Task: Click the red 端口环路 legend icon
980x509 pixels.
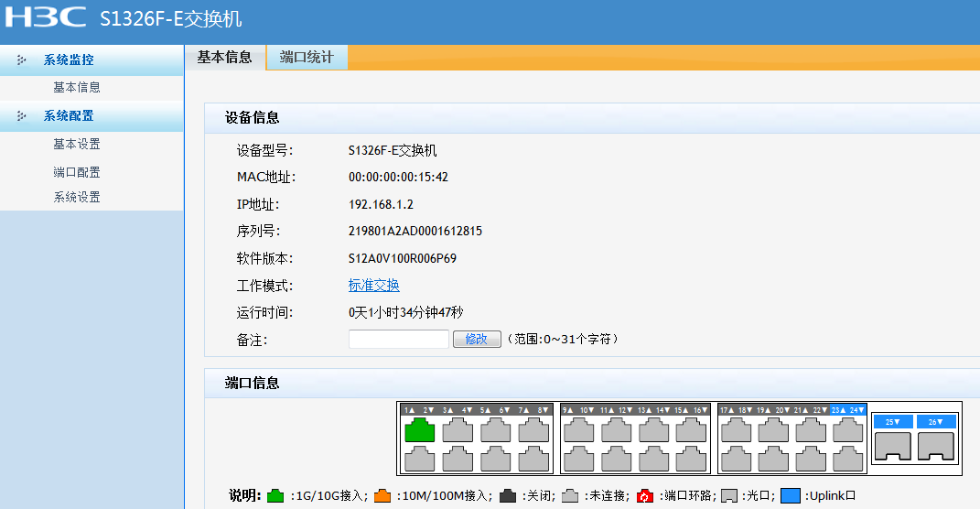Action: pos(645,496)
